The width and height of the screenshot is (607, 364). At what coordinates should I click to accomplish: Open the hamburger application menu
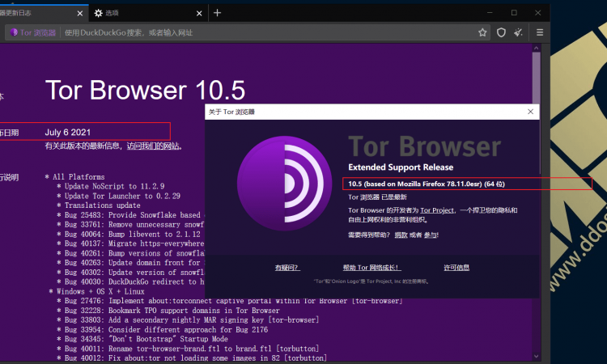(x=540, y=32)
